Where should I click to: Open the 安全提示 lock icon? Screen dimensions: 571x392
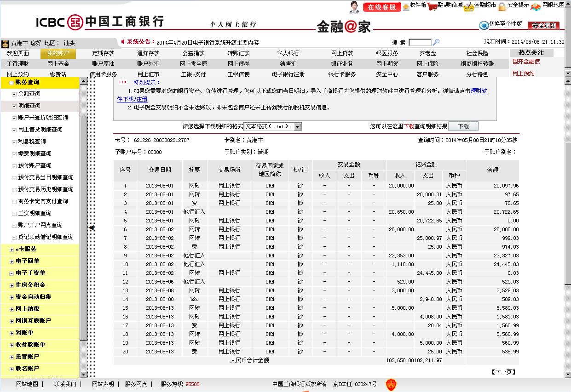pyautogui.click(x=502, y=6)
